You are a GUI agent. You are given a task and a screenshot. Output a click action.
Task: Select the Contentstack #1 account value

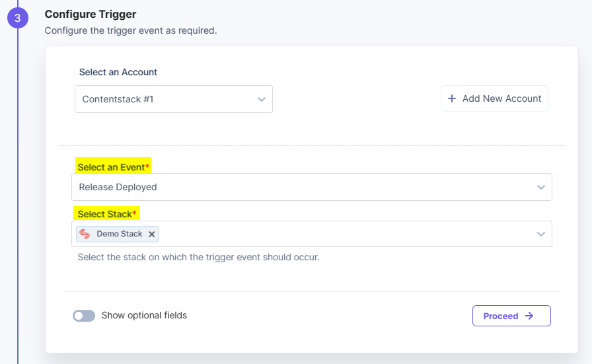(x=118, y=99)
